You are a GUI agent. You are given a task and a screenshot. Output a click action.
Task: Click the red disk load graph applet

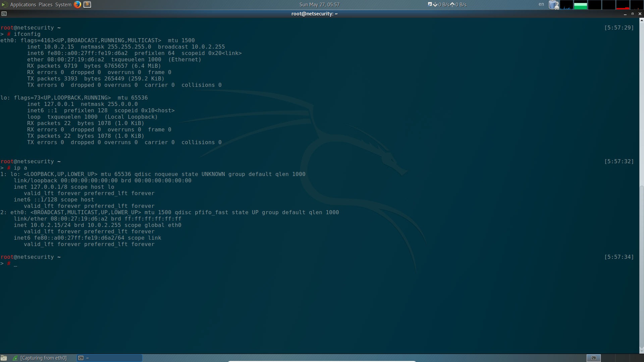(x=623, y=5)
